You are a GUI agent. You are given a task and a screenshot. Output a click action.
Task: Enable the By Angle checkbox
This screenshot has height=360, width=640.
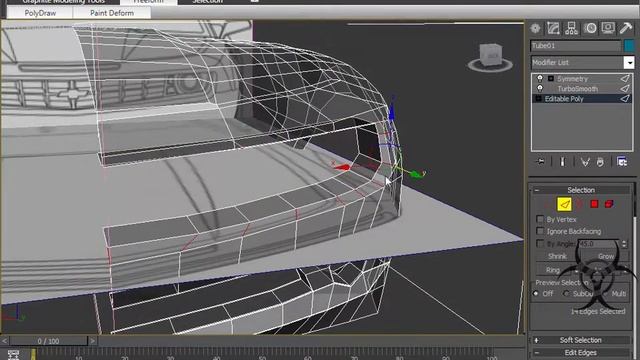pos(540,243)
